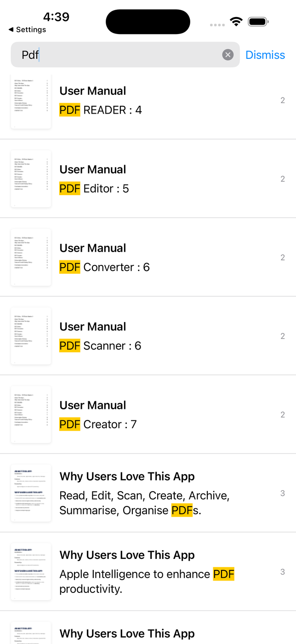Tap the Pdf search input field
Image resolution: width=296 pixels, height=644 pixels.
(120, 55)
